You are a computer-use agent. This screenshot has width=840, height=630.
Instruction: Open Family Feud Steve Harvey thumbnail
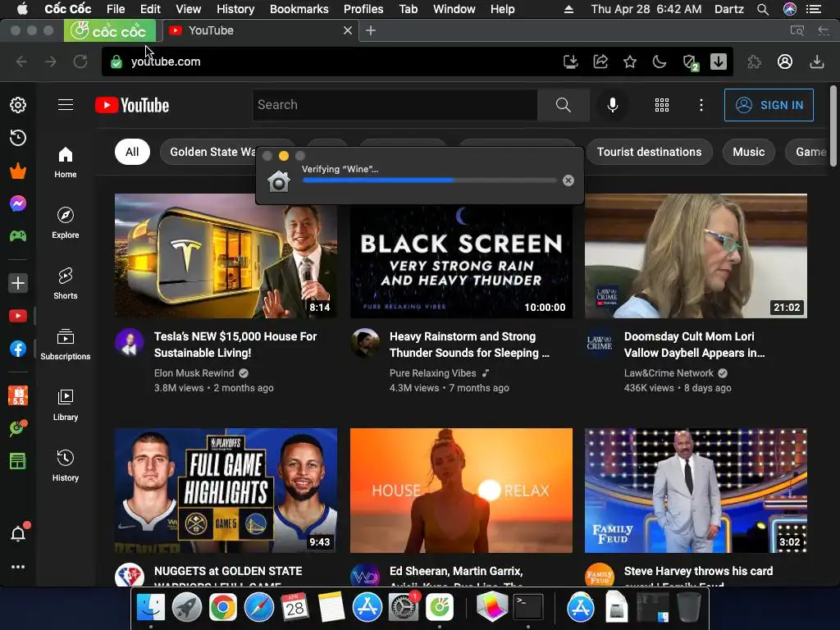pyautogui.click(x=696, y=491)
